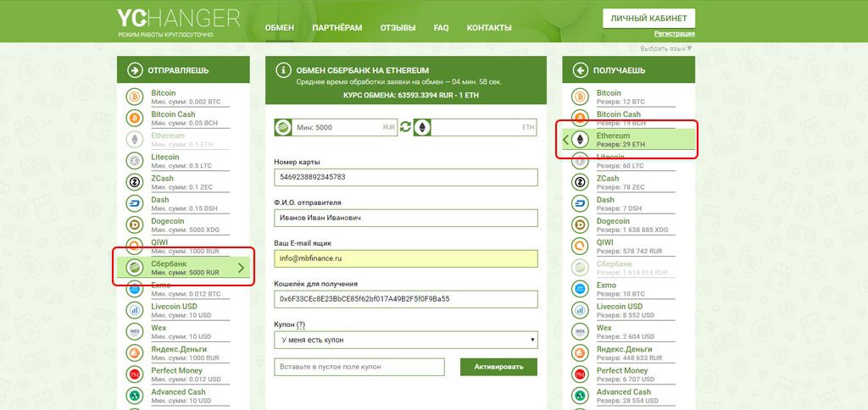Open the ПАРТНЁРАМ menu item

tap(337, 28)
